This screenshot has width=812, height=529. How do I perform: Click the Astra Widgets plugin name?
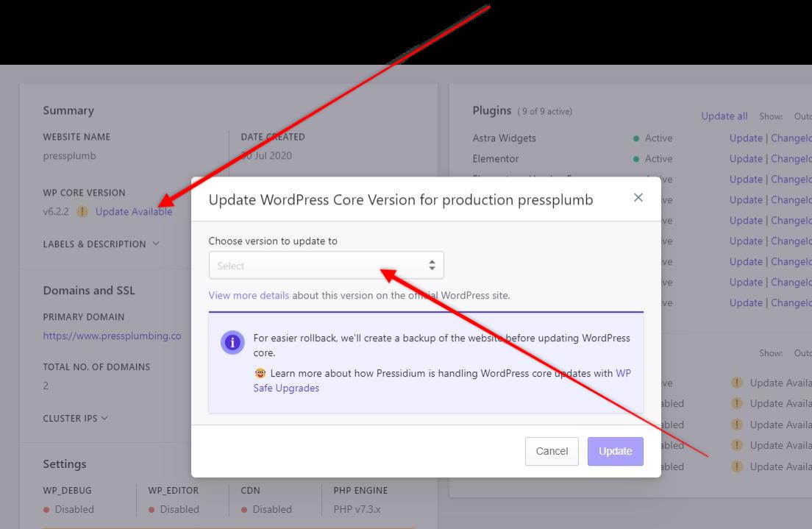coord(504,138)
